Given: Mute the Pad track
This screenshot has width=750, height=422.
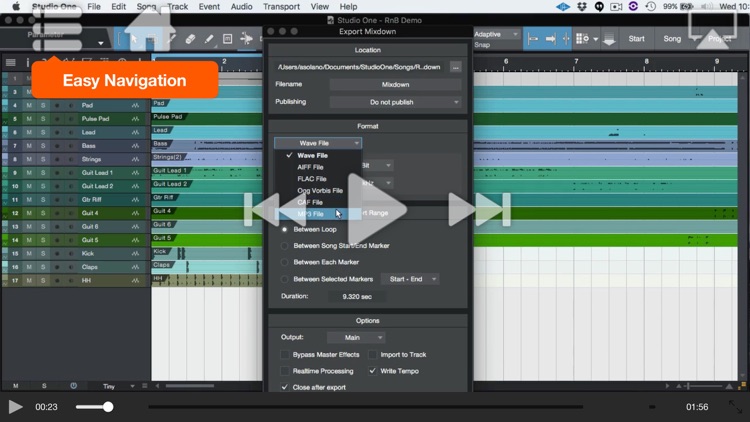Looking at the screenshot, I should [29, 105].
